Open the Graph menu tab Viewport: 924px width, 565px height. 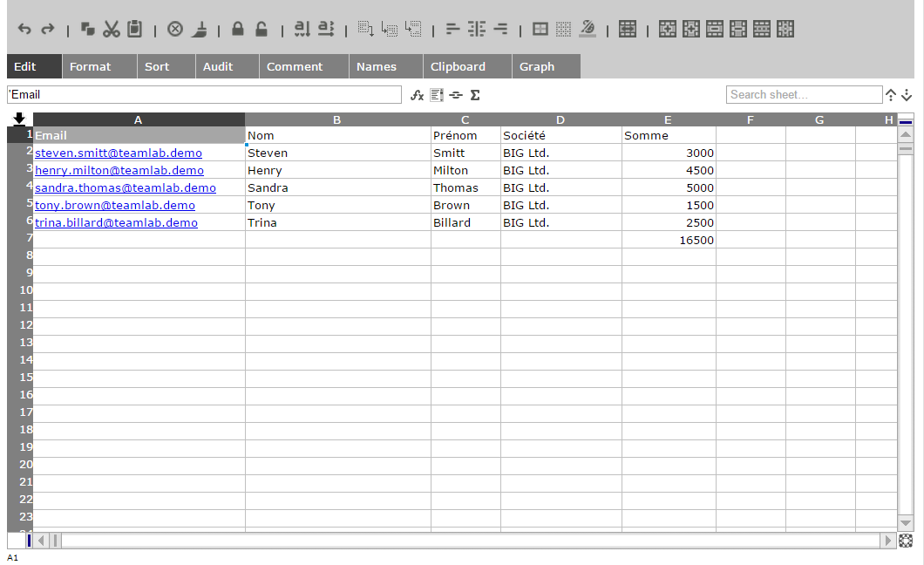tap(536, 66)
